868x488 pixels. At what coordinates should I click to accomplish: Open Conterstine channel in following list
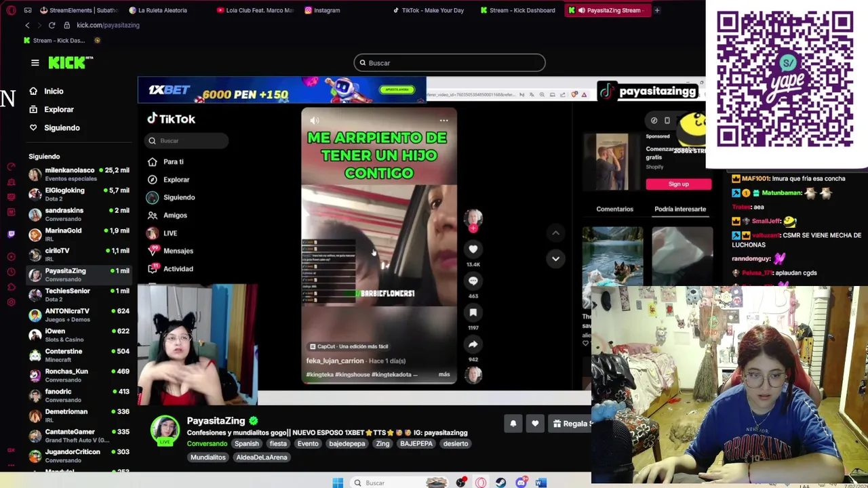pos(79,355)
